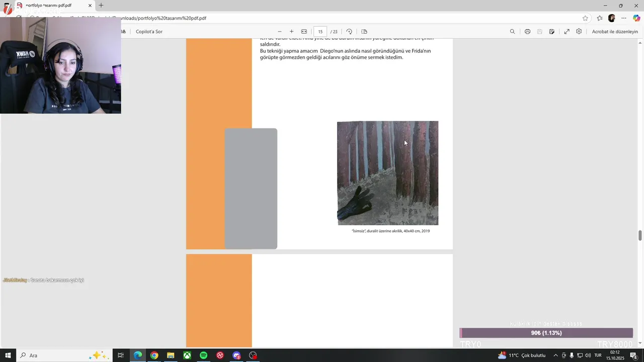
Task: Click Copilot'a Sor button
Action: pyautogui.click(x=149, y=32)
